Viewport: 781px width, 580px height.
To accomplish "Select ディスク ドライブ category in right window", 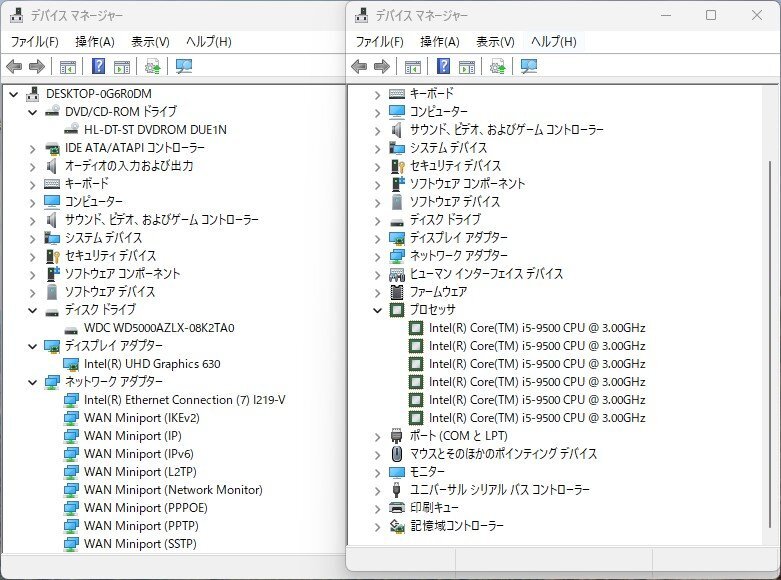I will point(445,219).
